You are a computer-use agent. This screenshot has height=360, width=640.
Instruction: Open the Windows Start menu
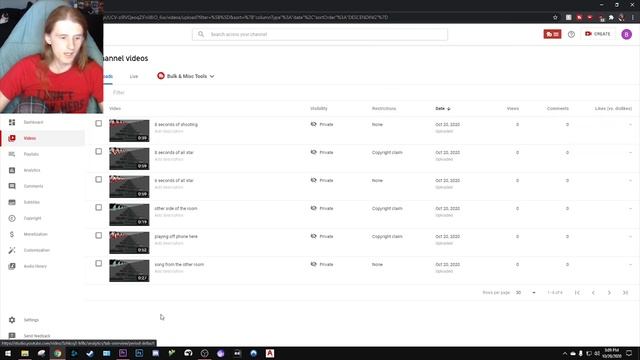8,353
